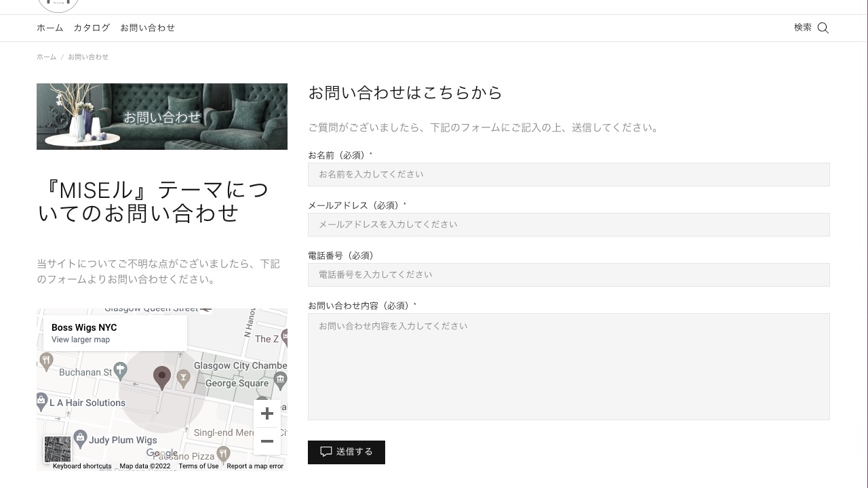Click the L A Hair Solutions marker

pos(41,402)
